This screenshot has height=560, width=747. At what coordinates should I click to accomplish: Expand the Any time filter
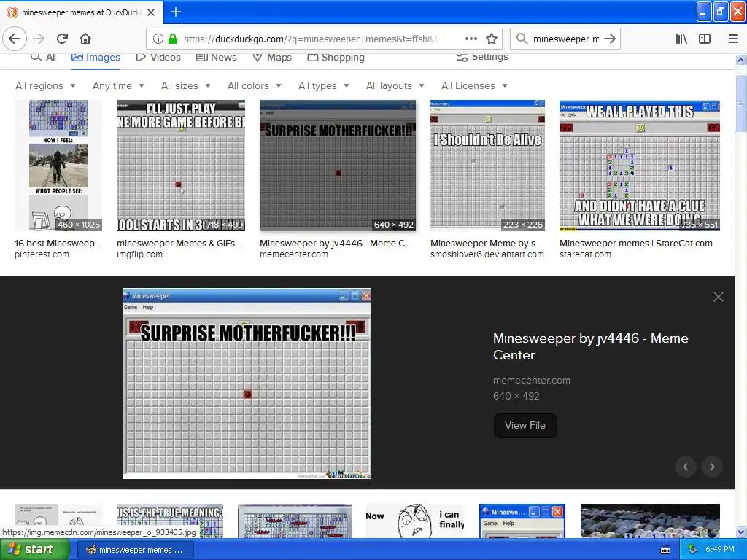(x=118, y=86)
